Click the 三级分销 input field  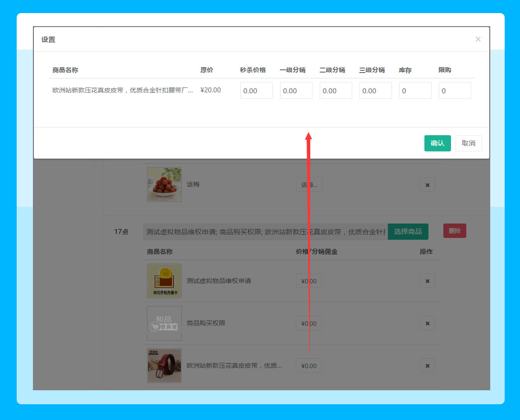pos(375,91)
